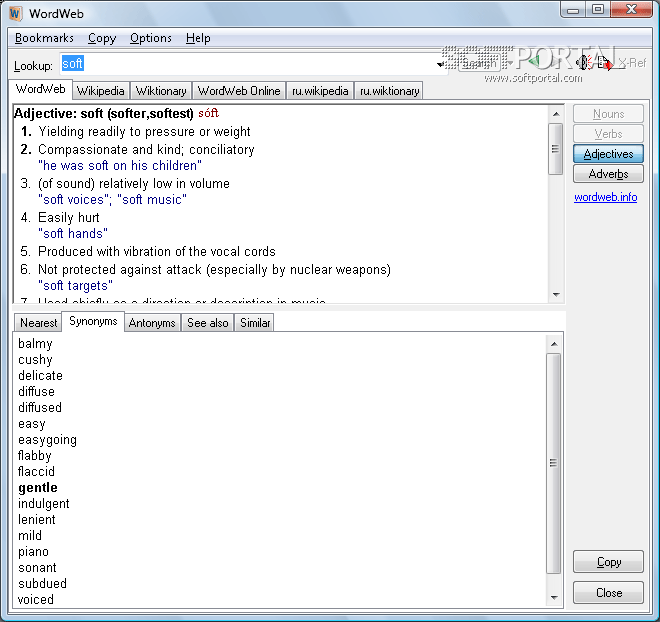Click the synonym "lenient"

coord(37,519)
